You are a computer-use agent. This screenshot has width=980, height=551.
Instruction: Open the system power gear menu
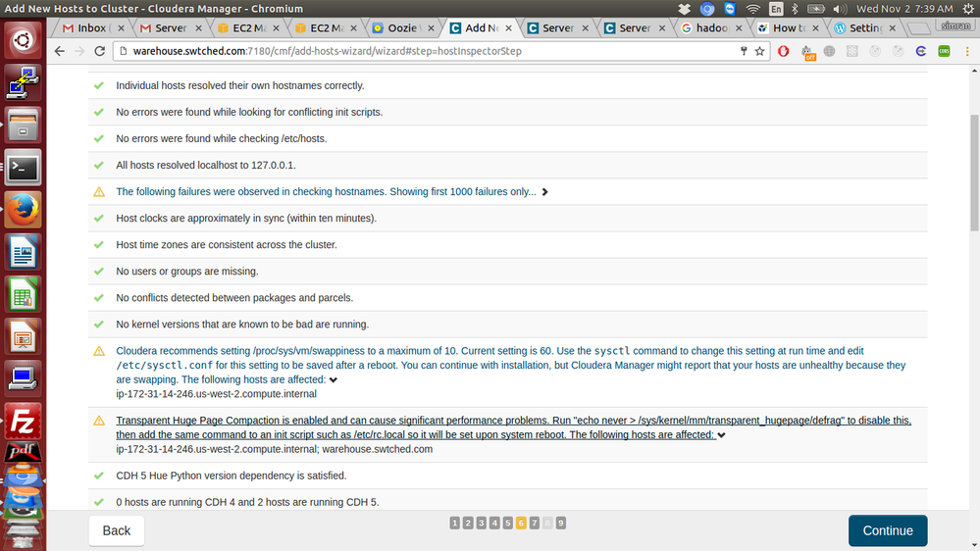(968, 9)
